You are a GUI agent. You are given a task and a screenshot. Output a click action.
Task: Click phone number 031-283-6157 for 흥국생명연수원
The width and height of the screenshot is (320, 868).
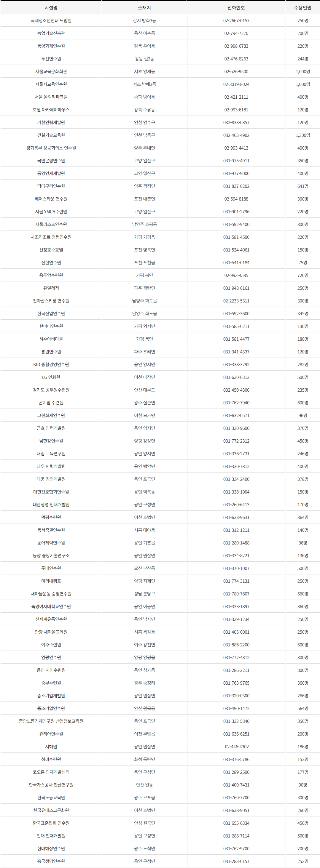(x=236, y=861)
